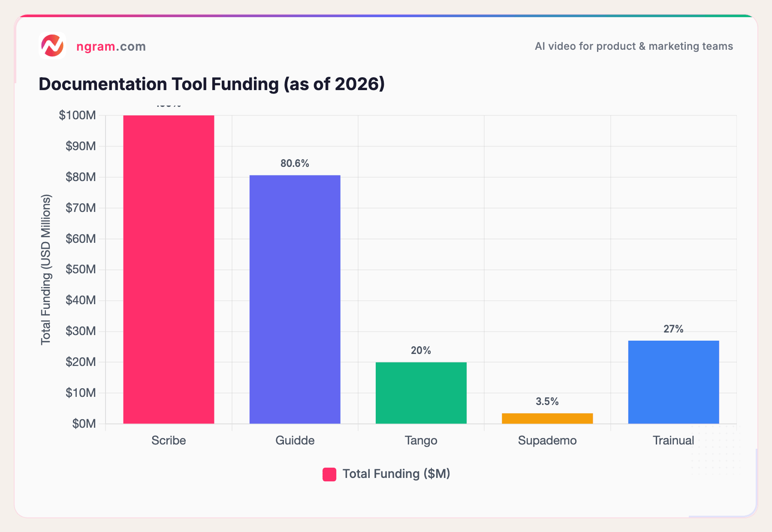
Task: Expand details on the Guidde category label
Action: [x=295, y=440]
